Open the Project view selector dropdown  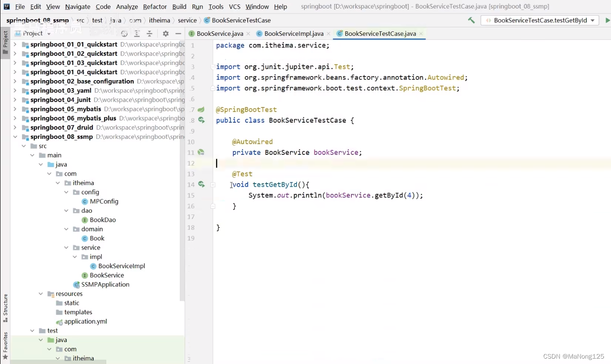[33, 34]
